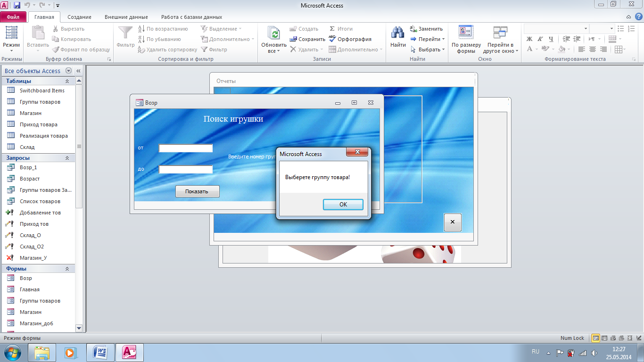Screen dimensions: 644x362
Task: Open the Выделение dropdown
Action: [222, 29]
